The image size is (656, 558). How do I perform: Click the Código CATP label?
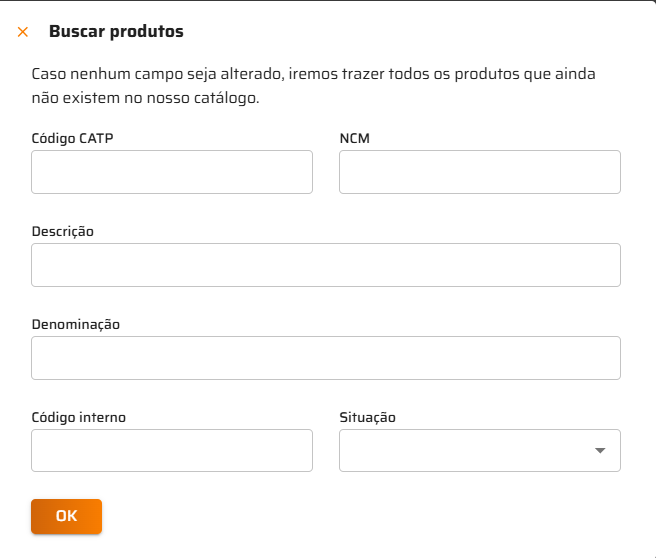(x=72, y=138)
